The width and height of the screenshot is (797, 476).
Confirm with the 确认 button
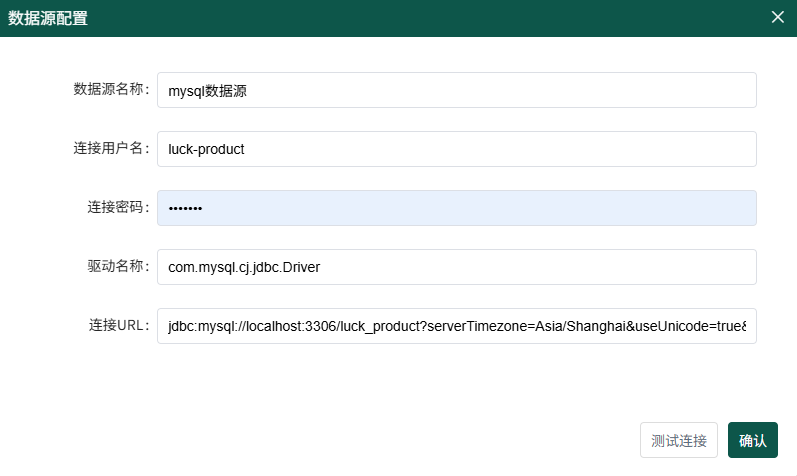tap(752, 440)
